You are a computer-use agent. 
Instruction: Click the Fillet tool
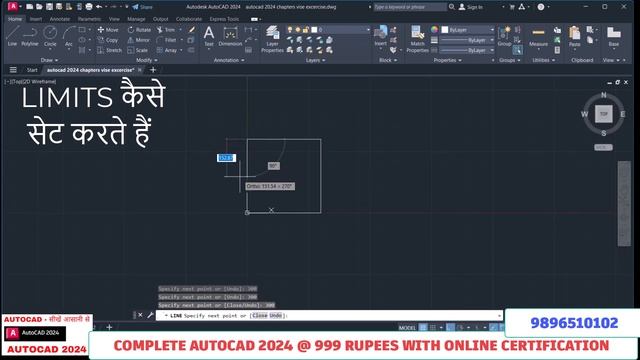(167, 40)
